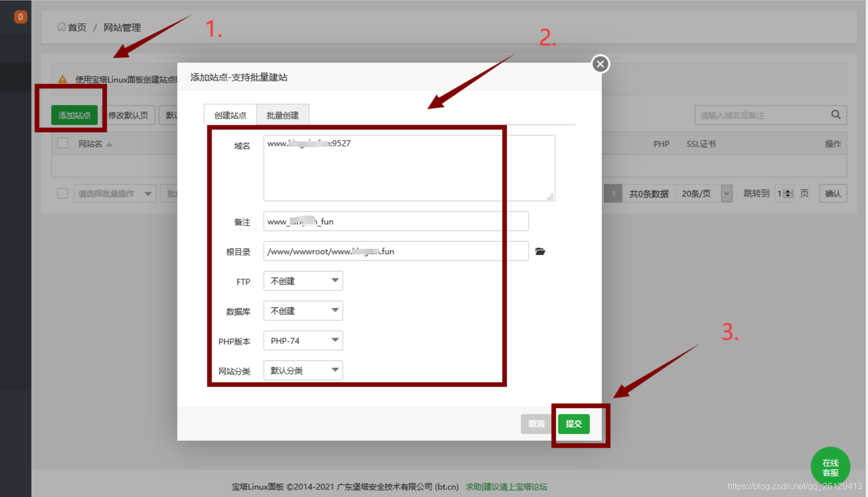The height and width of the screenshot is (497, 868).
Task: Open the 数据库 dropdown
Action: [x=303, y=311]
